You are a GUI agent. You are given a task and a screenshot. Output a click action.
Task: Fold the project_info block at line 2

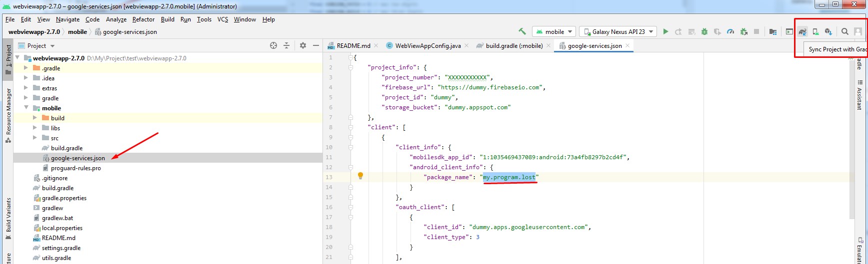350,67
